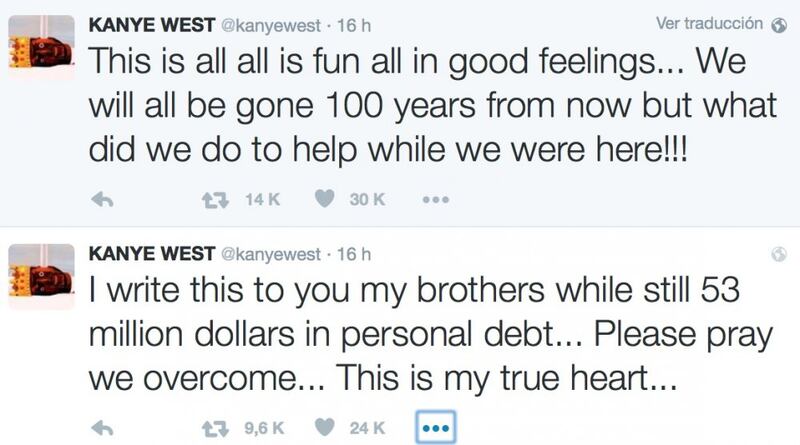Viewport: 800px width, 445px height.
Task: Open highlighted more options on second tweet
Action: (436, 428)
